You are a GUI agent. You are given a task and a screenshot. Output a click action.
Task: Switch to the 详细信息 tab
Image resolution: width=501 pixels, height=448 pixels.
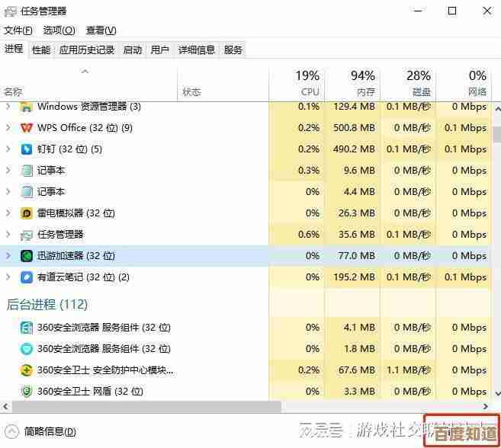197,50
